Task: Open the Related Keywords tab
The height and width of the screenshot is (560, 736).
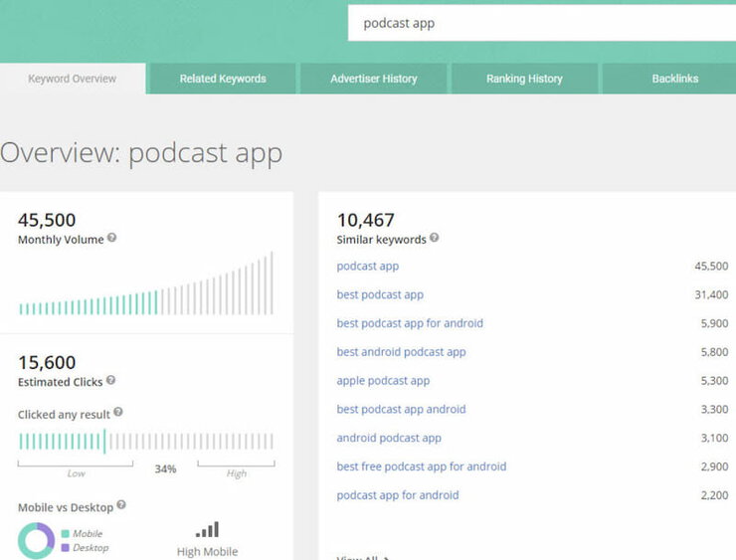Action: point(223,79)
